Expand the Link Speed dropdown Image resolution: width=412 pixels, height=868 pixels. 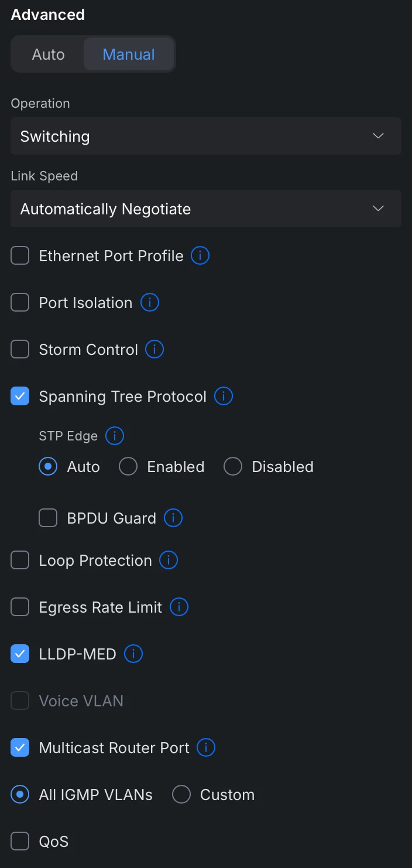coord(205,209)
